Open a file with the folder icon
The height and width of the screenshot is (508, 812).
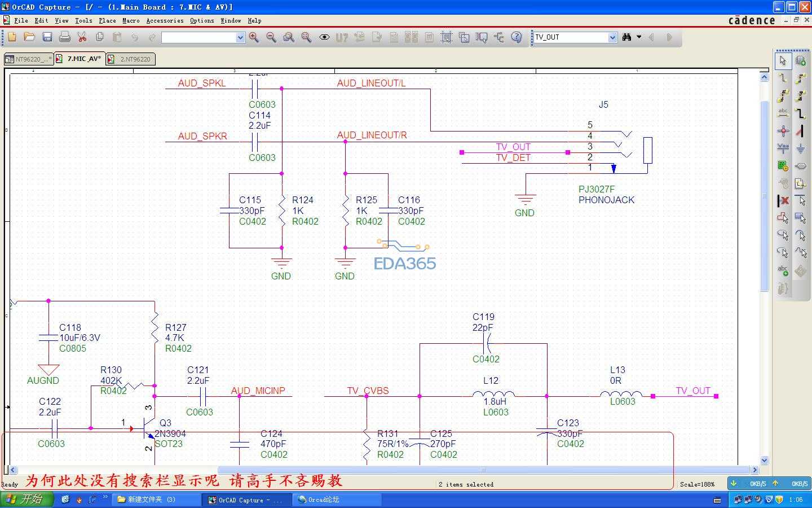coord(29,37)
